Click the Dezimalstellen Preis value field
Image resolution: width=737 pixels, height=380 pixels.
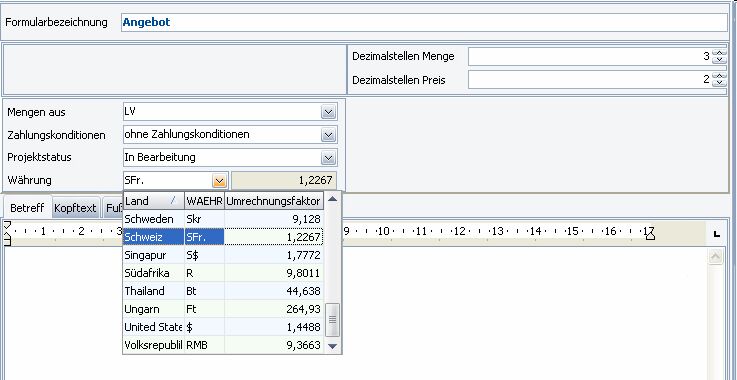(590, 79)
